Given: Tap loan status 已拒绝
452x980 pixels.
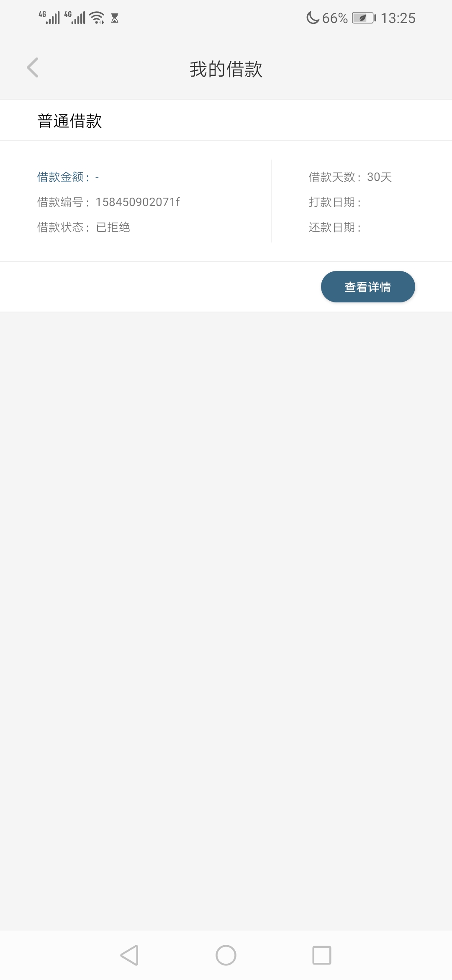Looking at the screenshot, I should click(113, 227).
